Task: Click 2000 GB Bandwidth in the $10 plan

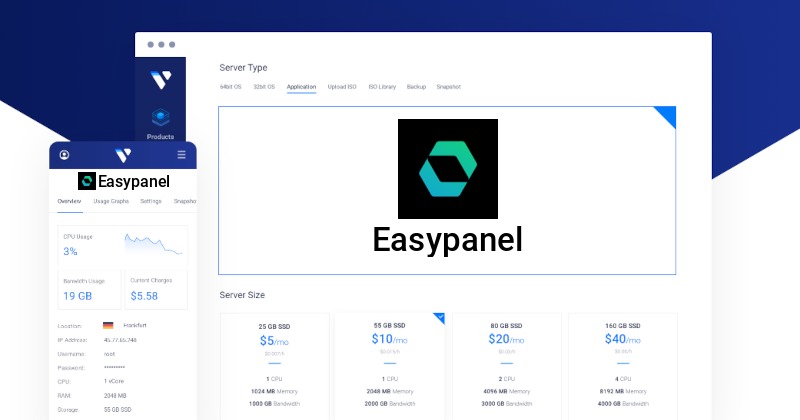Action: point(390,404)
